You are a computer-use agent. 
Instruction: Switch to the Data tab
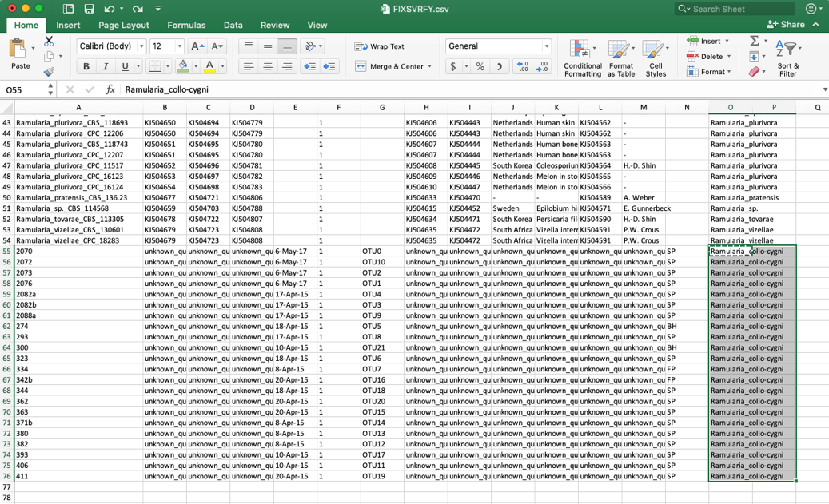coord(233,25)
